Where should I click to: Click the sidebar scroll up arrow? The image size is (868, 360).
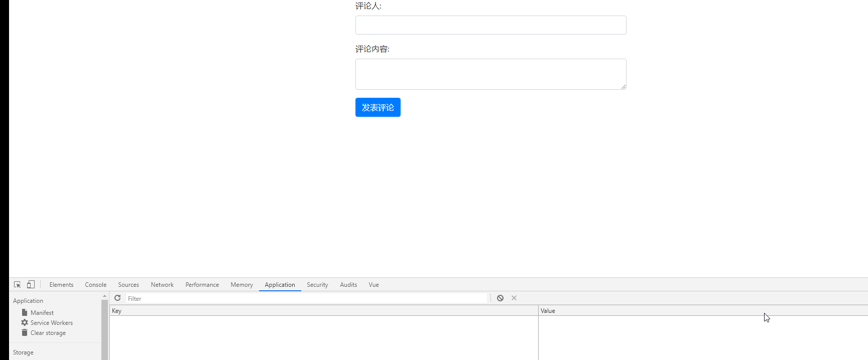(x=104, y=296)
